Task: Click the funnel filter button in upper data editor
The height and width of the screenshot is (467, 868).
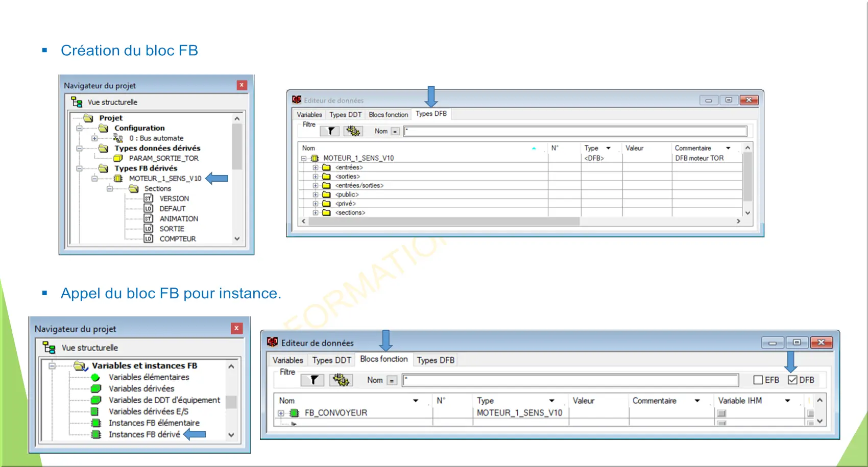Action: point(330,131)
